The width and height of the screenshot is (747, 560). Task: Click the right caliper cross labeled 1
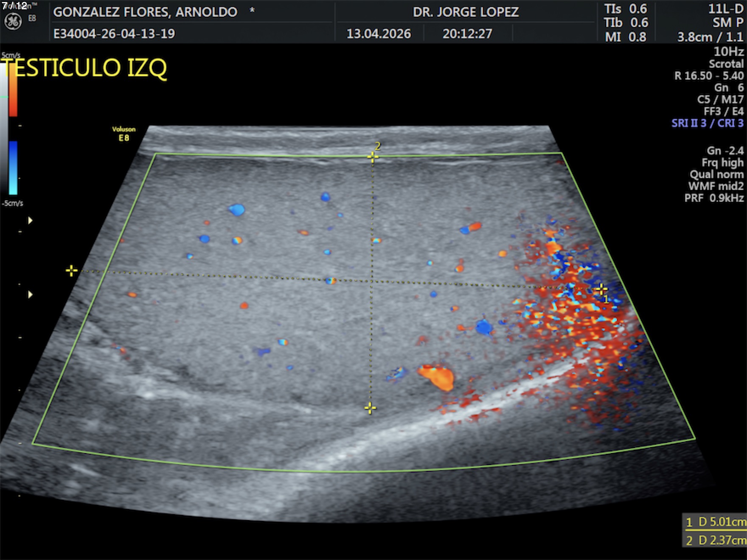[601, 290]
